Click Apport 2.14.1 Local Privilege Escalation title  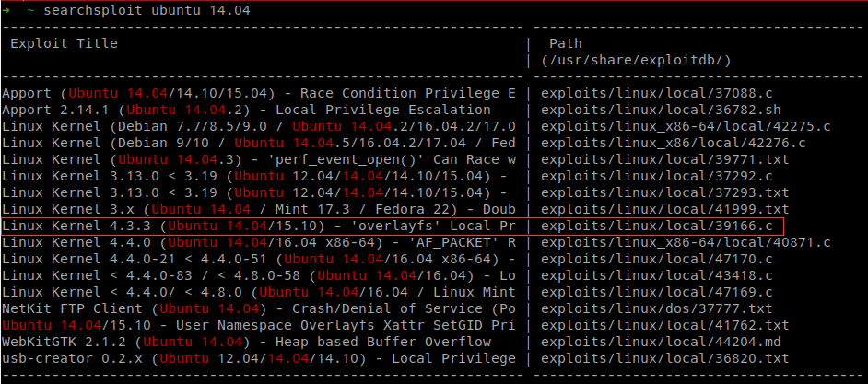point(246,110)
